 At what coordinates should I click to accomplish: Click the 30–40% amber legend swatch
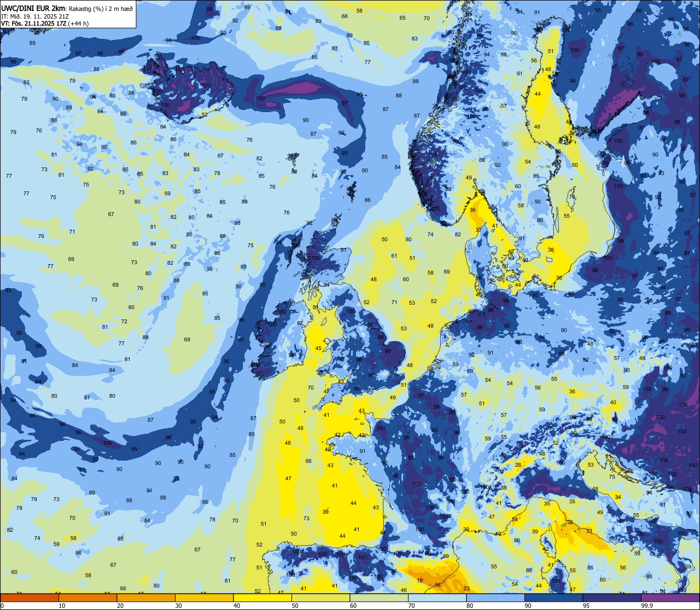[x=204, y=597]
